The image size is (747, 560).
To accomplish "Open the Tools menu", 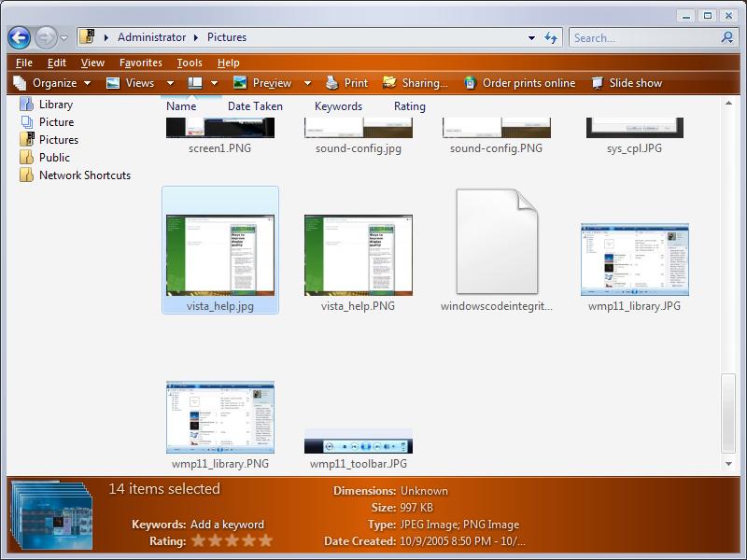I will 190,63.
